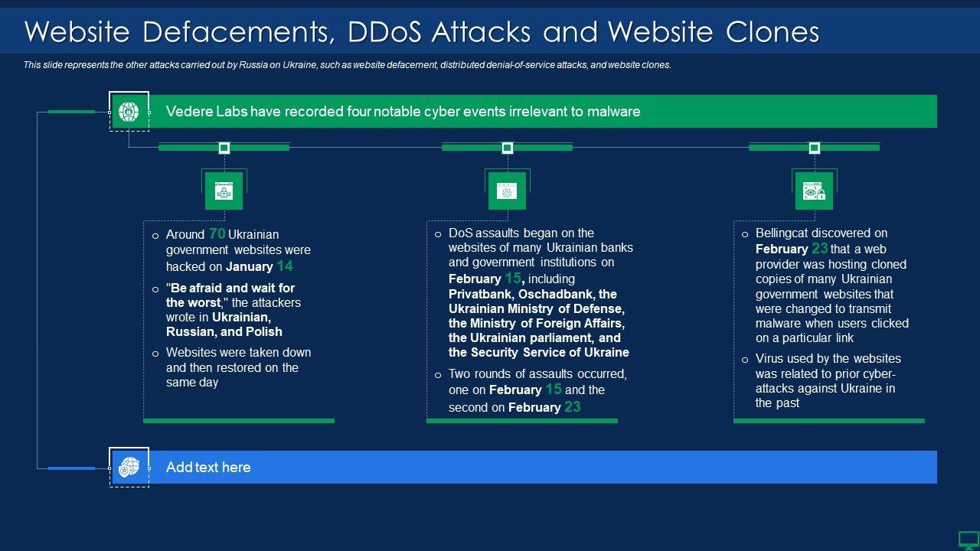
Task: Click the globe icon beside the Vedere Labs banner
Action: [x=129, y=112]
